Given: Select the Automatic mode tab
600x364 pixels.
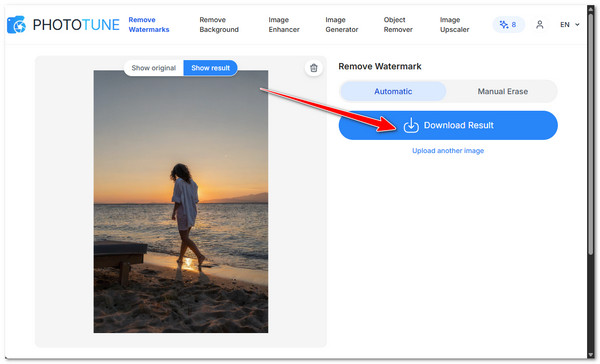Looking at the screenshot, I should (x=393, y=91).
